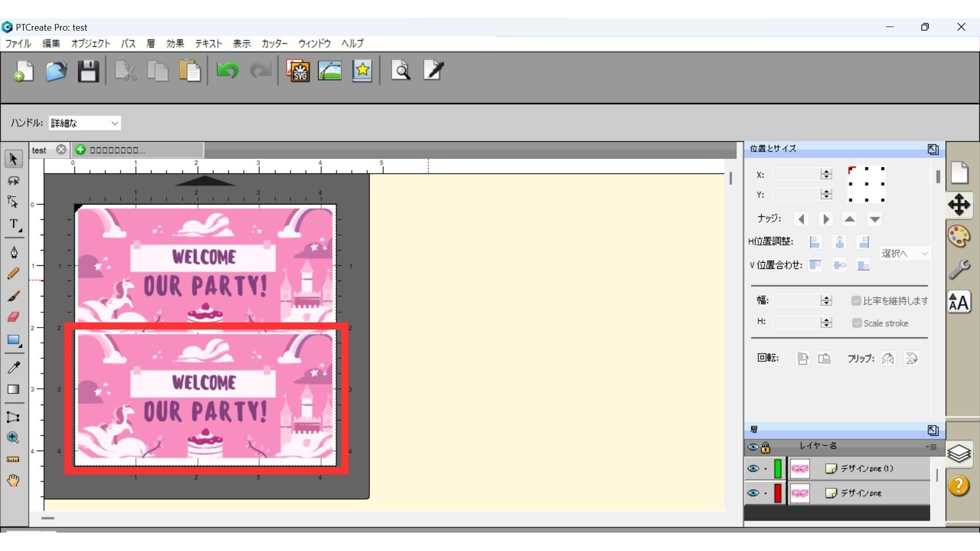
Task: Nudge up with the up arrow button
Action: (x=849, y=219)
